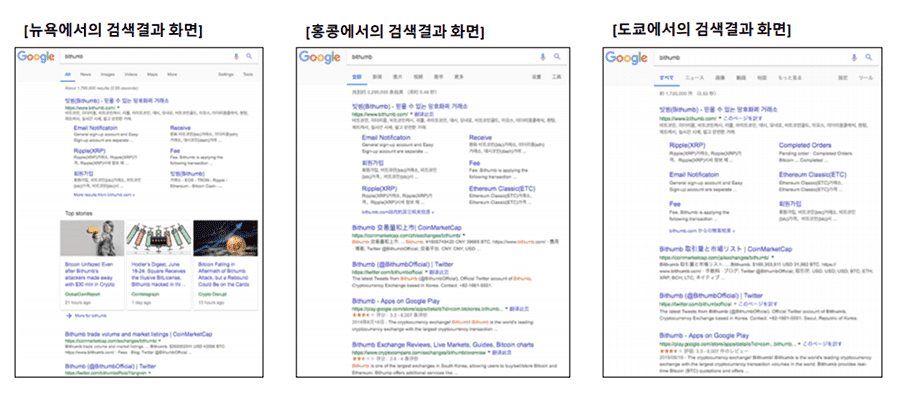Click the magnifier search icon in Tokyo results
900x416 pixels.
(x=868, y=57)
